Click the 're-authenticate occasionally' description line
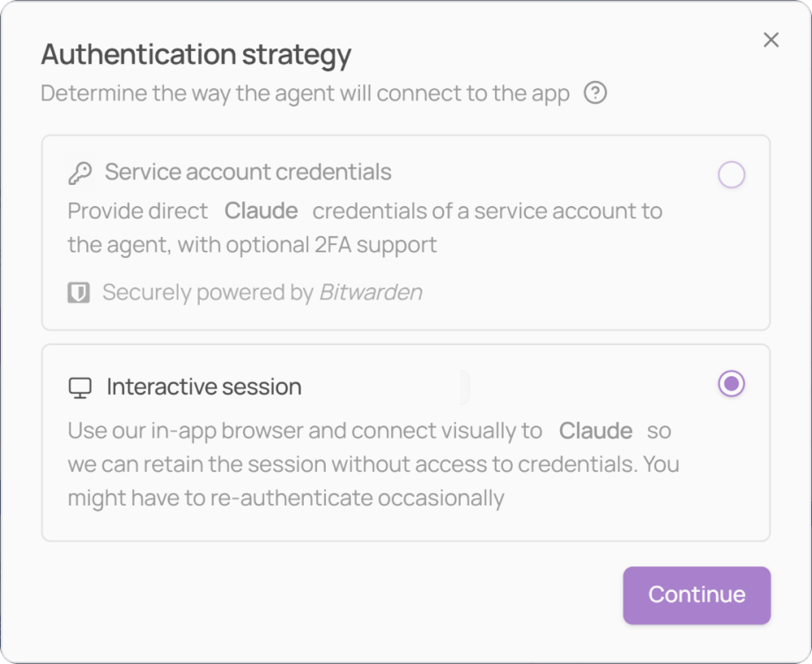812x664 pixels. pos(286,498)
